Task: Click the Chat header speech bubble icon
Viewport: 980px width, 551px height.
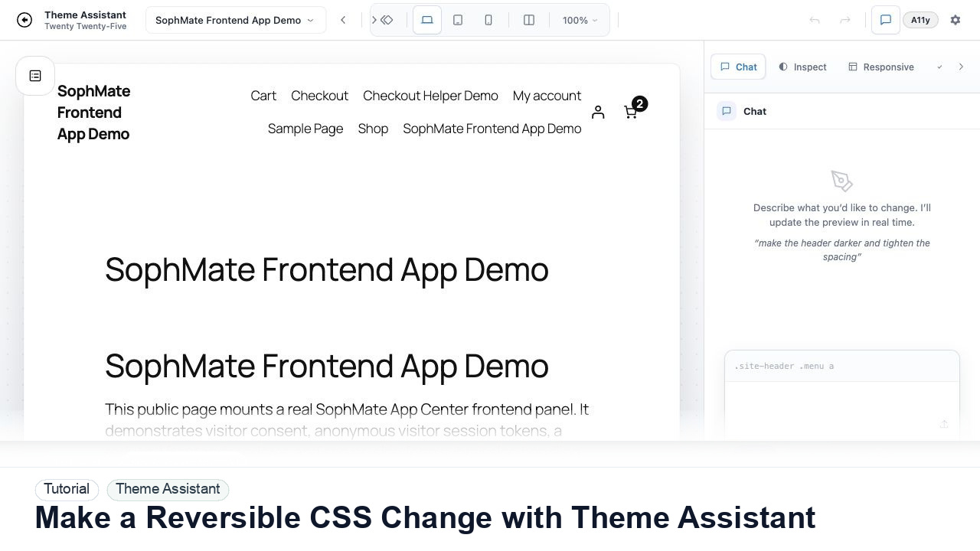Action: (x=727, y=111)
